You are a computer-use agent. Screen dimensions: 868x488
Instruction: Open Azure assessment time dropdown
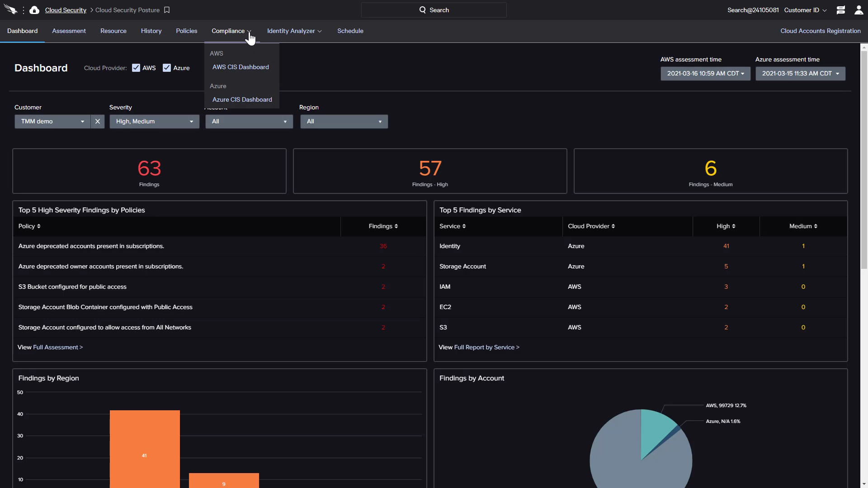pos(800,74)
